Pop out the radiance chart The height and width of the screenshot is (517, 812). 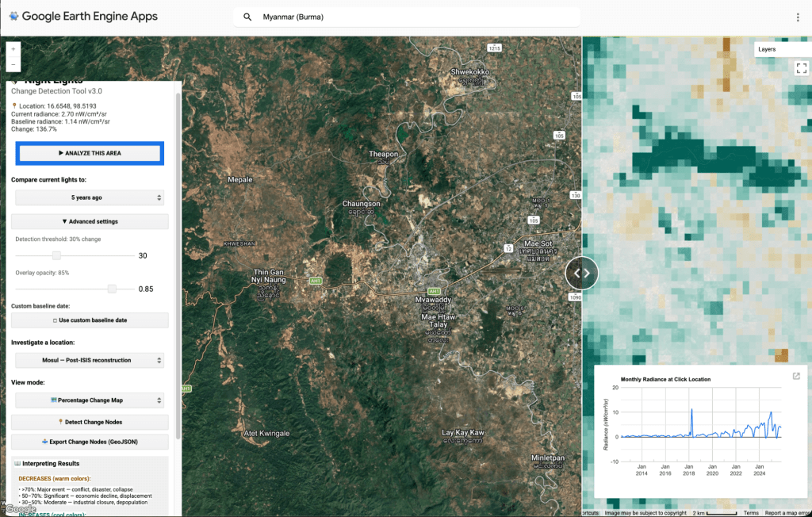796,376
